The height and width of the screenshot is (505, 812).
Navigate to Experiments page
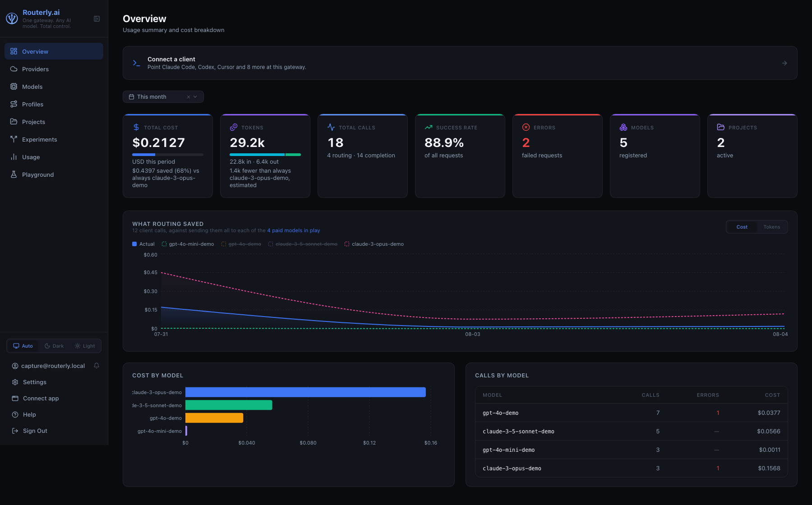coord(54,139)
